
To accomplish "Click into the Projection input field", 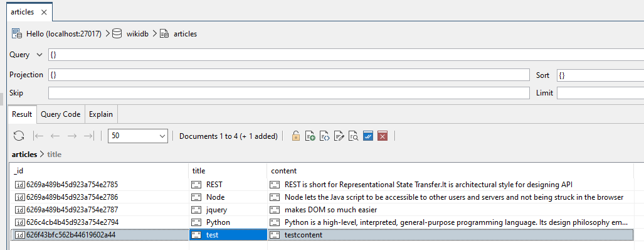I will pyautogui.click(x=288, y=75).
